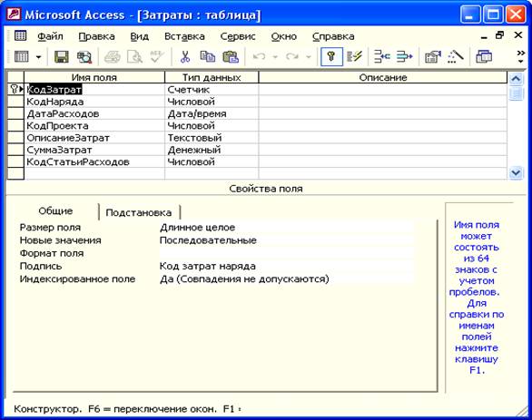Screen dimensions: 532x420
Task: Click the Redo arrow icon
Action: [292, 57]
